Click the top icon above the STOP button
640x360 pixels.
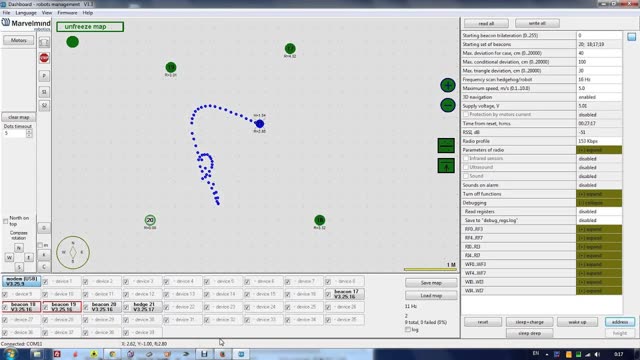click(x=44, y=42)
